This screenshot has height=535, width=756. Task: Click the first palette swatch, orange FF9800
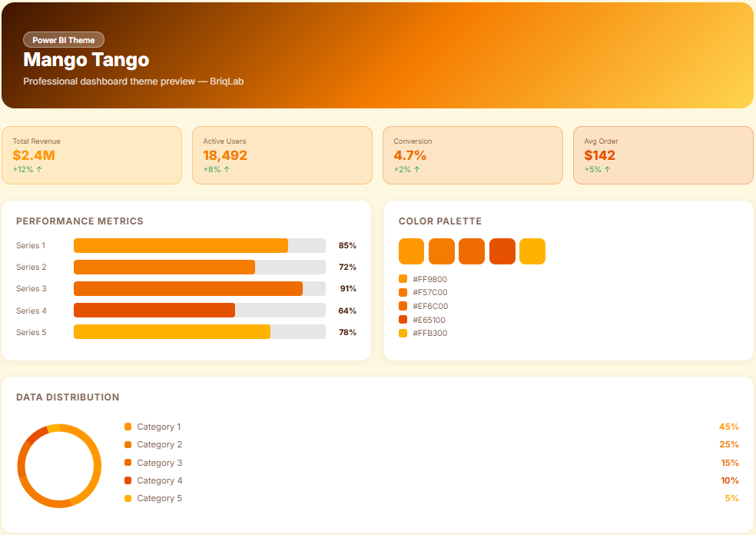point(412,251)
